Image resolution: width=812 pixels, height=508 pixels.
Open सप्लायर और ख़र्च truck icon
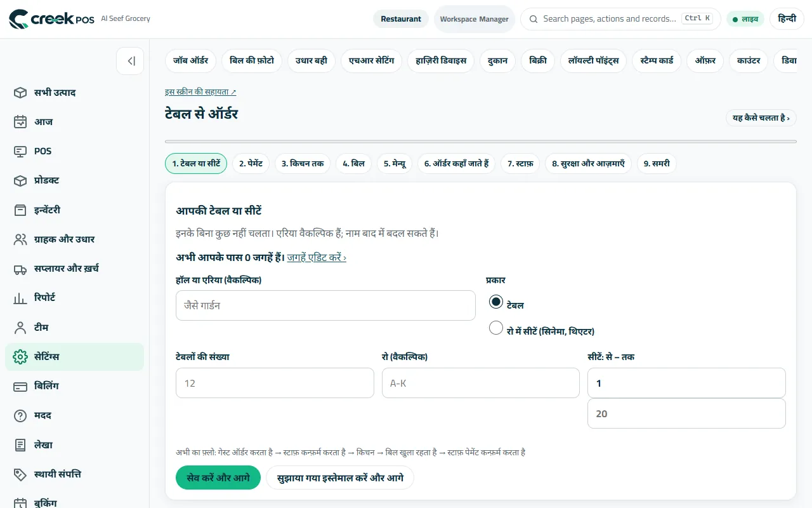click(20, 269)
